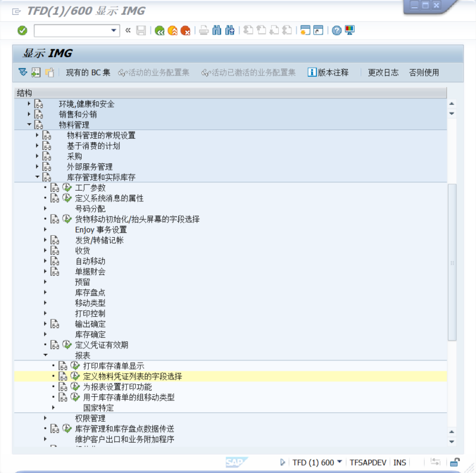This screenshot has height=473, width=476.
Task: Click the red Cancel icon
Action: point(185,30)
